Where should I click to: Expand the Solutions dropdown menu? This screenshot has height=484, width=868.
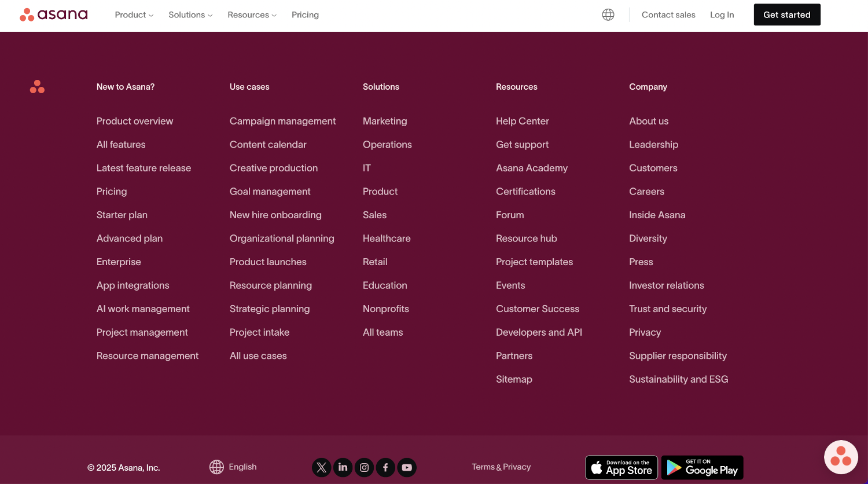[190, 15]
